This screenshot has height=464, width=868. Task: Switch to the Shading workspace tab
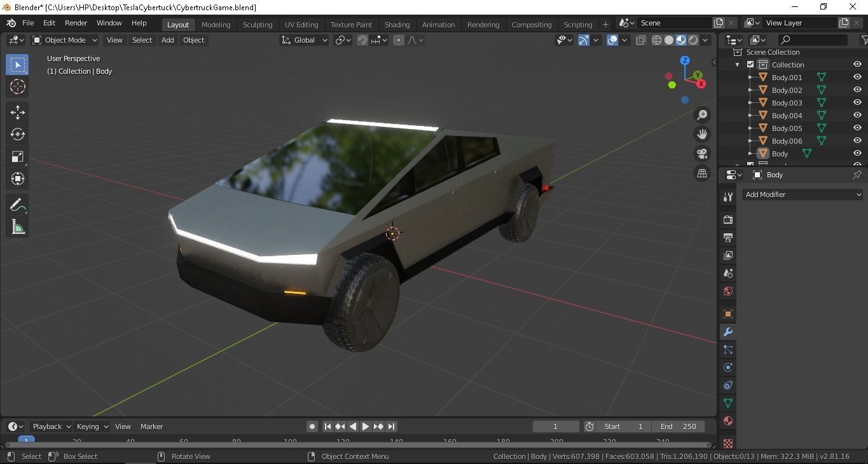[397, 25]
